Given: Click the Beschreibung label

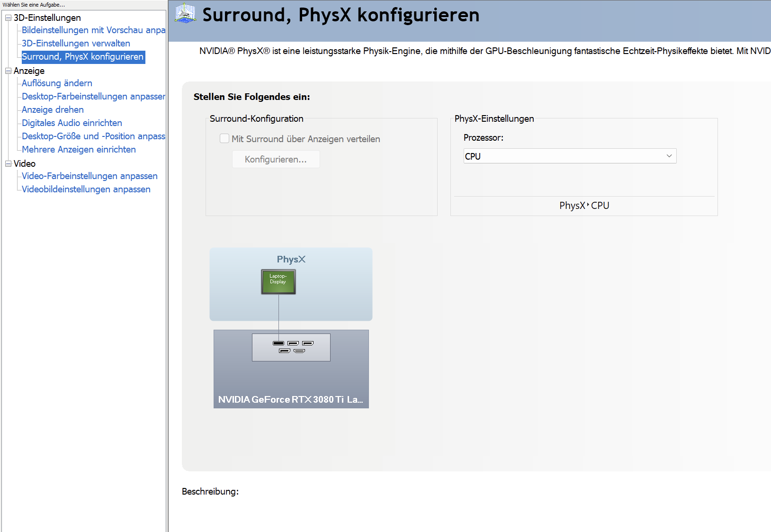Looking at the screenshot, I should [x=210, y=491].
